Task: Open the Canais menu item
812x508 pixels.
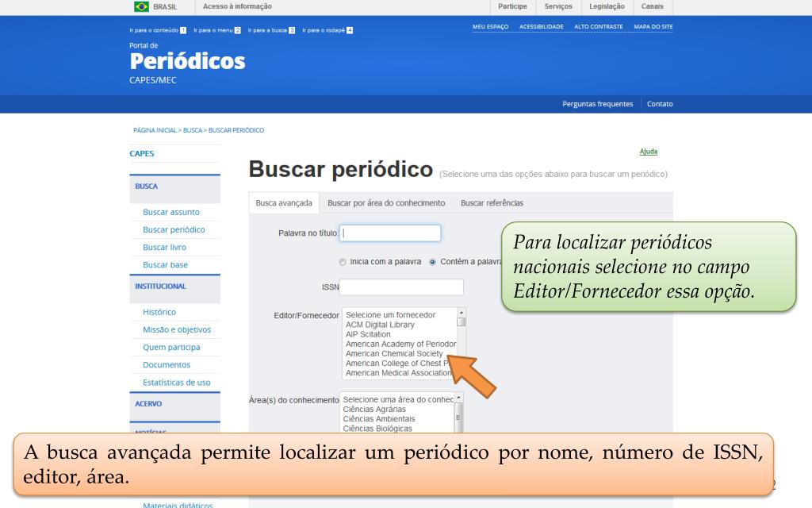Action: pos(652,6)
